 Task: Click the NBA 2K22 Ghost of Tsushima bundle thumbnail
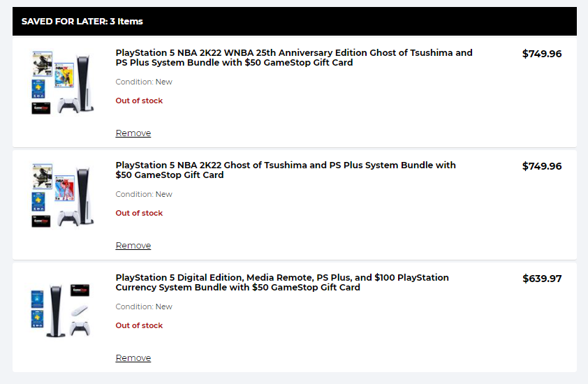(x=63, y=195)
